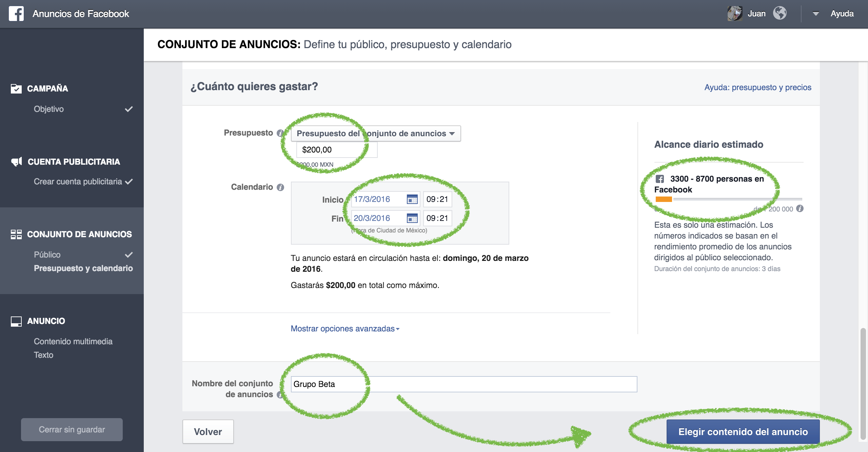
Task: Click the Juan profile name
Action: (756, 14)
